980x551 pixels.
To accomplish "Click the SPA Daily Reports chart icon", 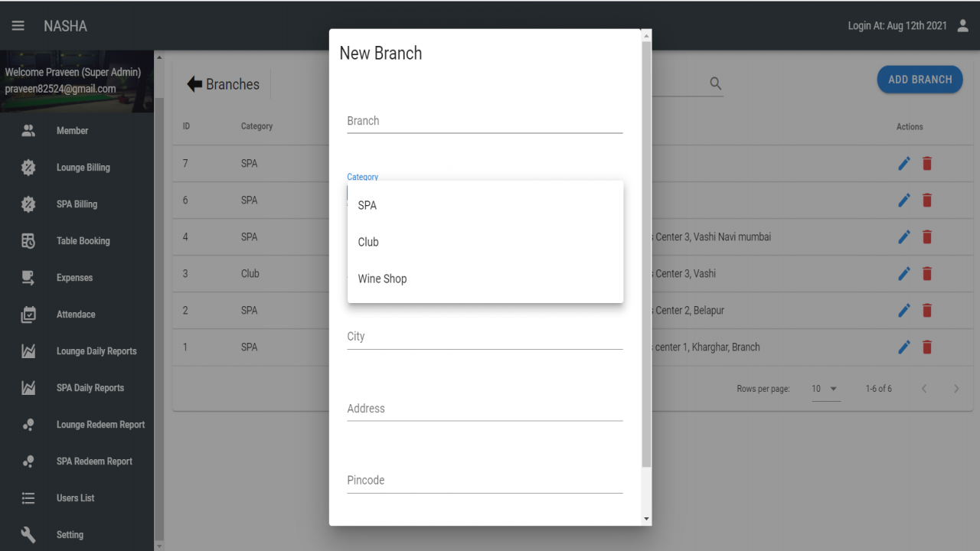I will (28, 388).
